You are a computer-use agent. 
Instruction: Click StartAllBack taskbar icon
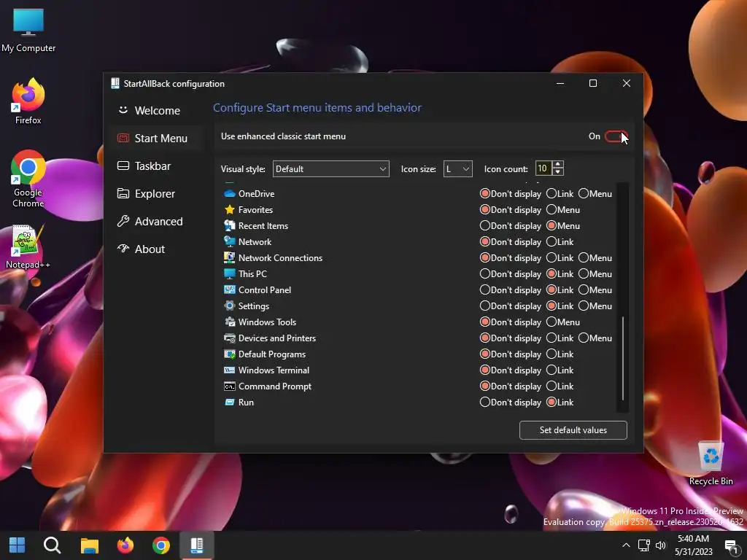point(197,545)
